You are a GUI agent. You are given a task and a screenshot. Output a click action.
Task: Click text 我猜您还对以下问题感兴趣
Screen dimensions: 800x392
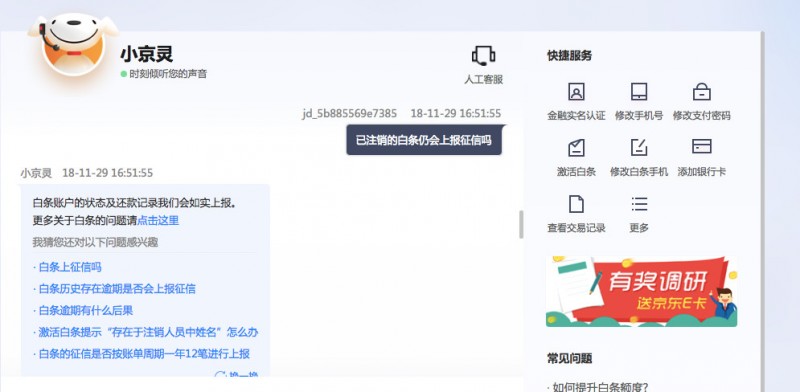[x=95, y=242]
